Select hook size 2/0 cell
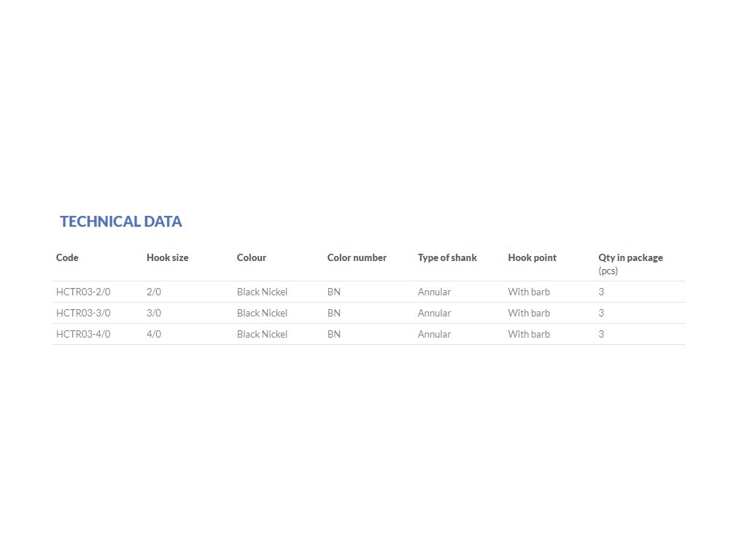747x560 pixels. 153,292
